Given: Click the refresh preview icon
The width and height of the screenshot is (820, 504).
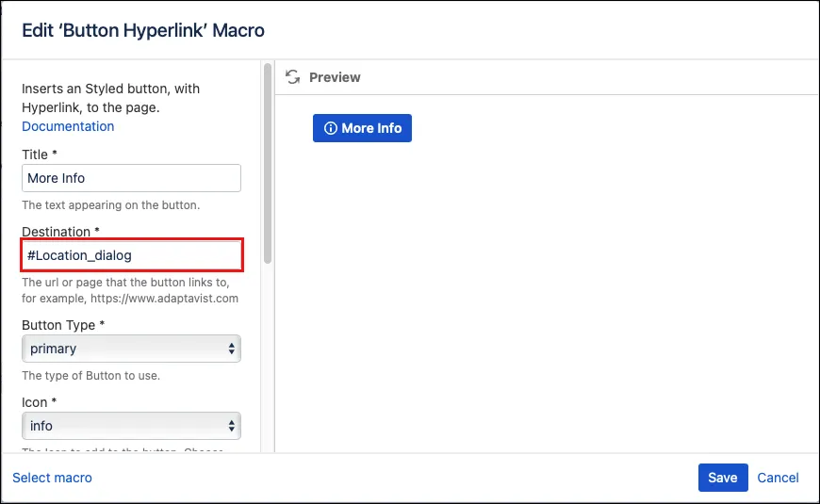Looking at the screenshot, I should pos(293,77).
